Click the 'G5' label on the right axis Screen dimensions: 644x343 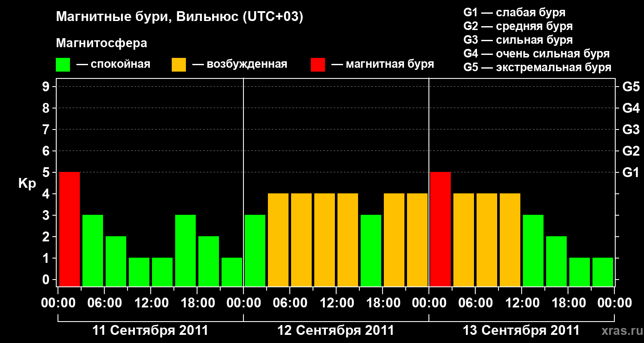click(x=631, y=87)
